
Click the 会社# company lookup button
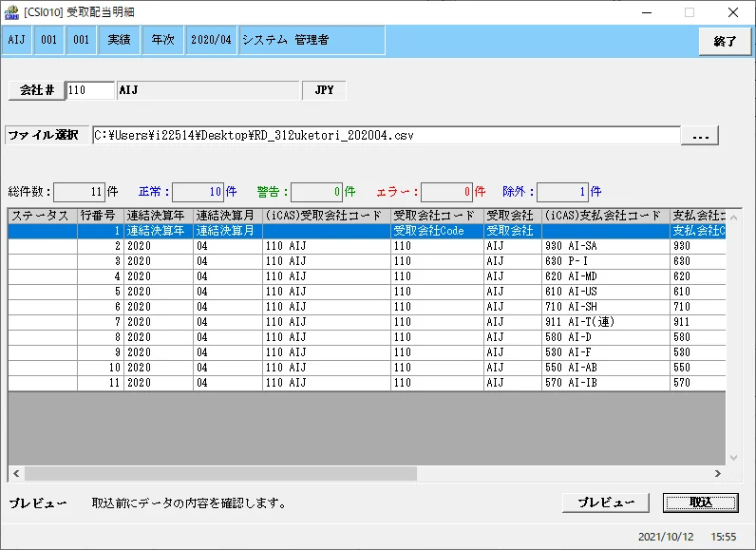coord(37,90)
